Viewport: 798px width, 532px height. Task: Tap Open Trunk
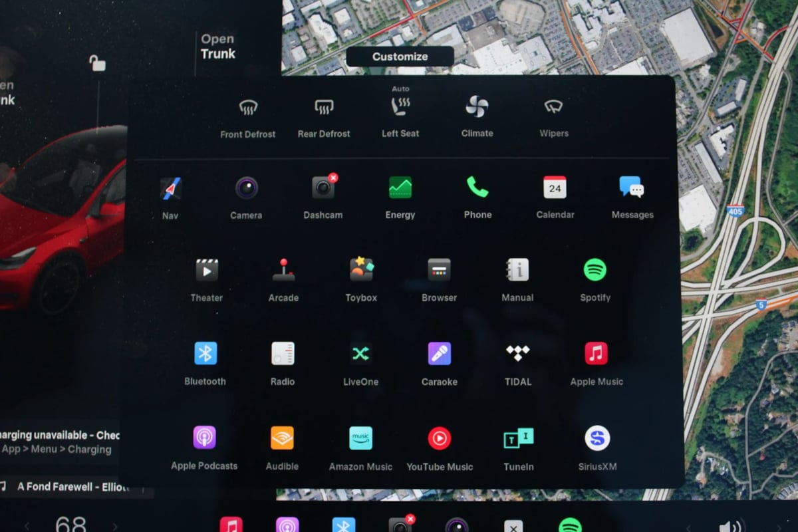point(218,47)
